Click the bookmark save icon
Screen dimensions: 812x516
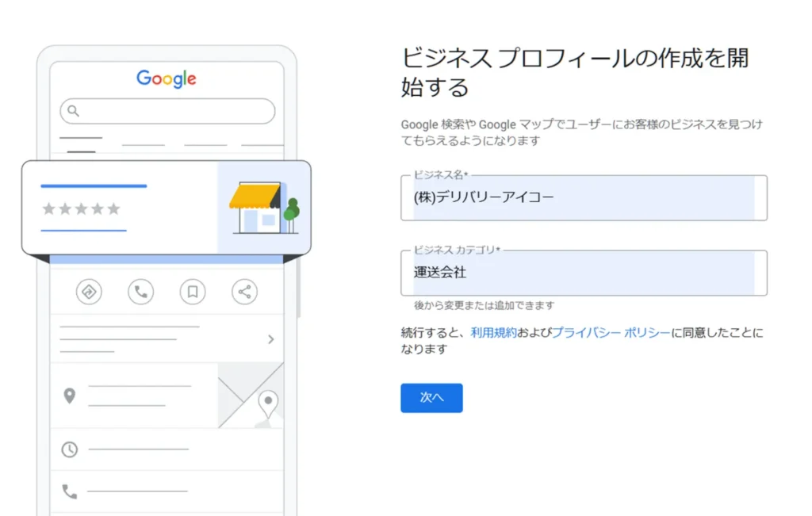tap(192, 292)
